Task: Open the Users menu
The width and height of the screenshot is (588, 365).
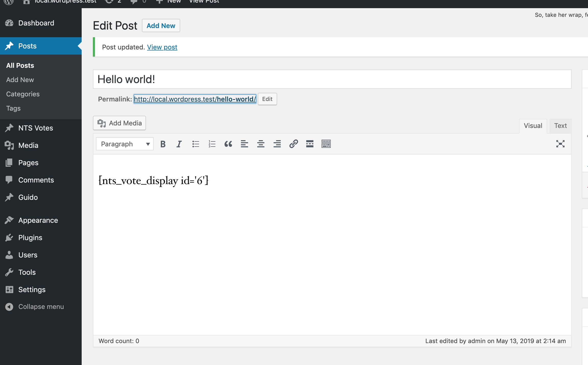Action: (41, 255)
